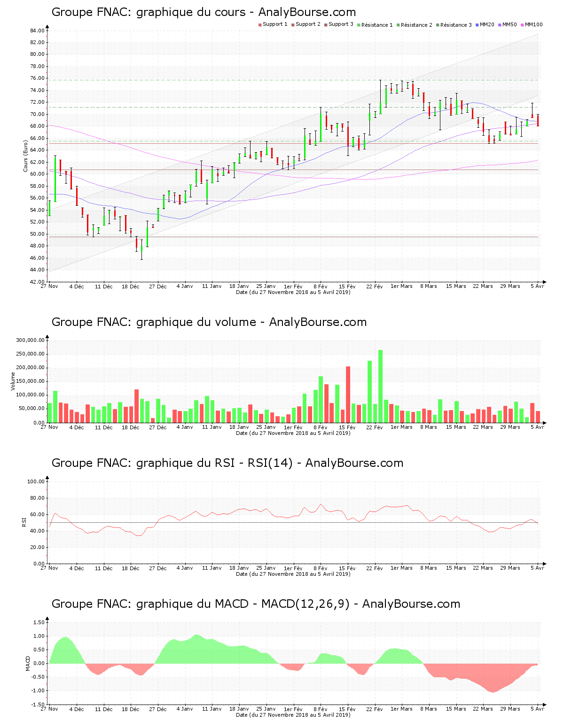564x728 pixels.
Task: Click '5 Avr' date on price chart
Action: pos(537,287)
